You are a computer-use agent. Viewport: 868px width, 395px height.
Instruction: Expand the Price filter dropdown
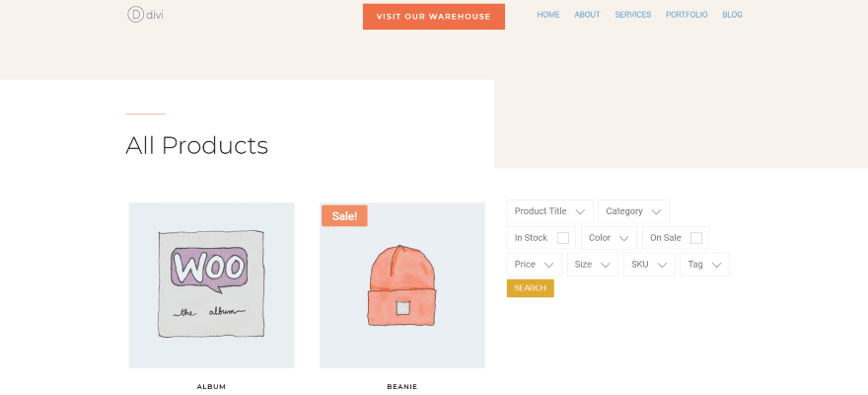coord(534,265)
